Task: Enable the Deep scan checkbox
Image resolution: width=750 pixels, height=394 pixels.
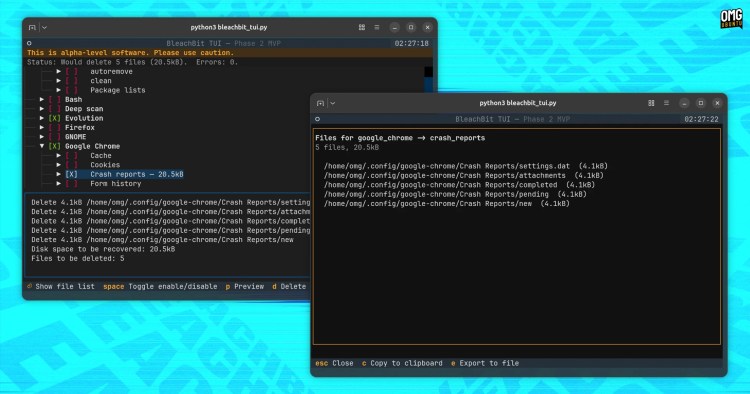Action: click(x=55, y=109)
